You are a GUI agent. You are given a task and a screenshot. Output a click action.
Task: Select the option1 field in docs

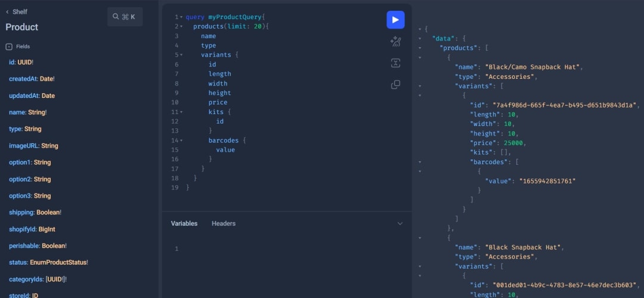click(x=20, y=162)
